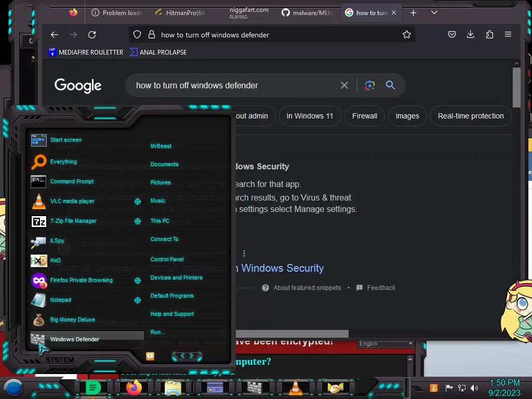Open Pictures from the start menu

161,182
